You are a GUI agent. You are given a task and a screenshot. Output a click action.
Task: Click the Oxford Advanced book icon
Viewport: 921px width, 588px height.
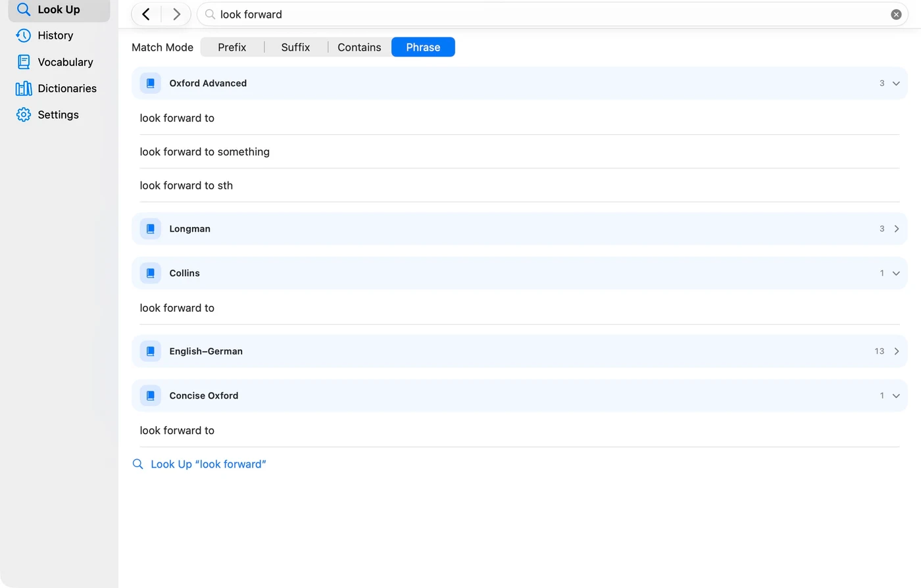click(151, 84)
